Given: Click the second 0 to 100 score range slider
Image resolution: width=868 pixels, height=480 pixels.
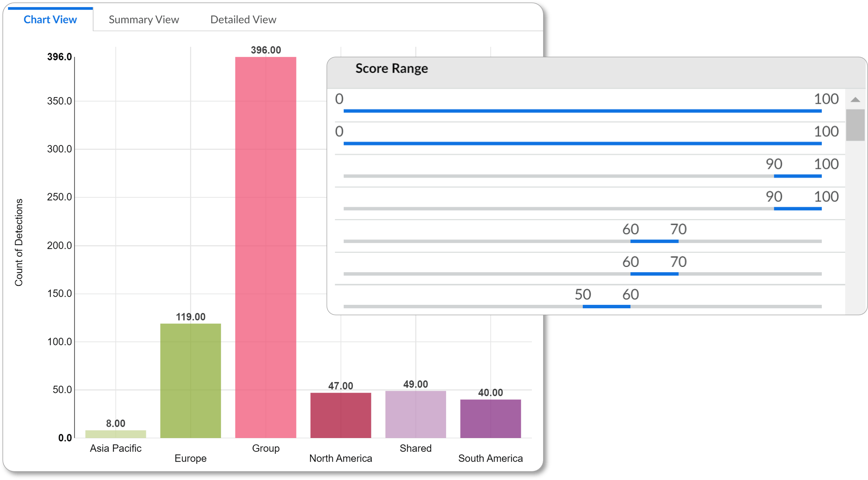Looking at the screenshot, I should click(x=583, y=144).
